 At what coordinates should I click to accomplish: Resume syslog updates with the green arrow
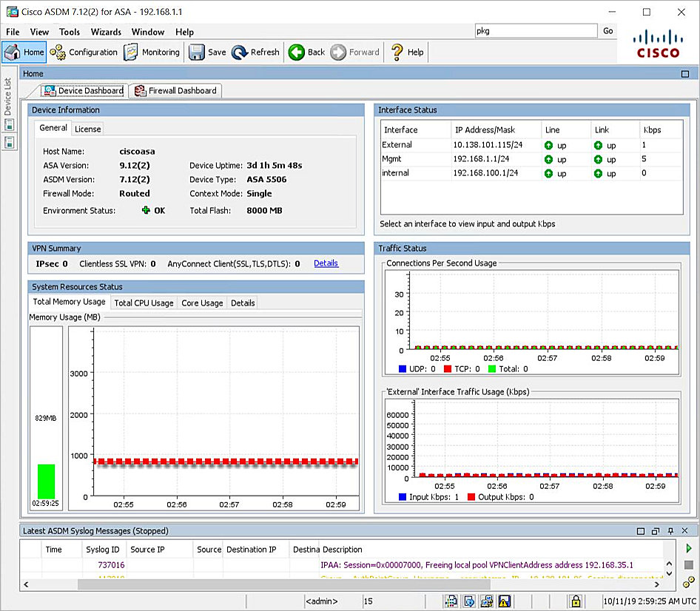(x=689, y=548)
